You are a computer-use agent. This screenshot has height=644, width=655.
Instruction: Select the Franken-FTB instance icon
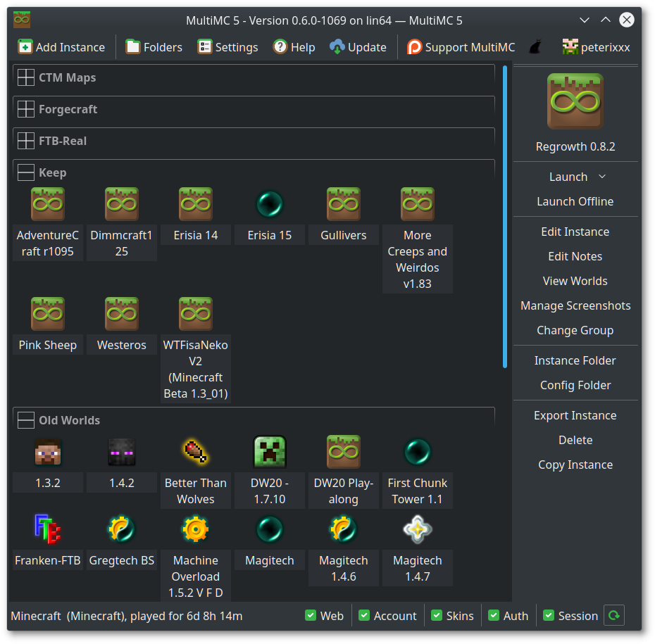48,529
